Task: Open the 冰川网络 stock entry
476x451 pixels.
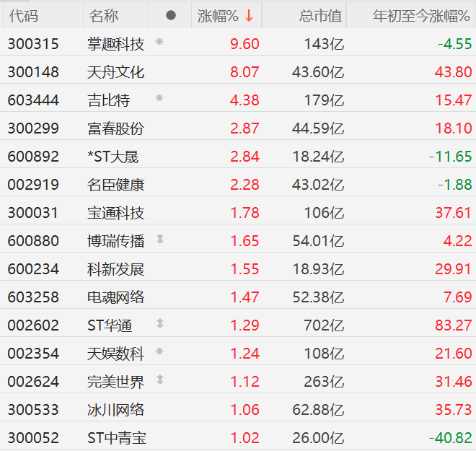Action: tap(238, 409)
